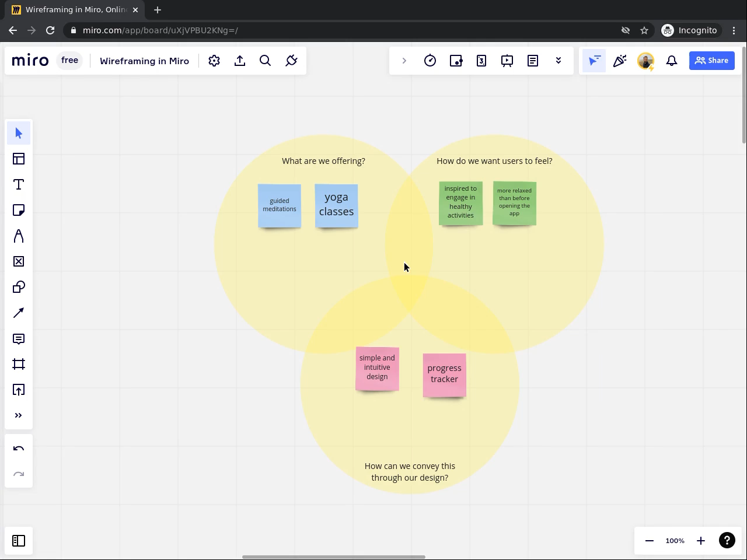Open board settings gear menu

point(214,61)
